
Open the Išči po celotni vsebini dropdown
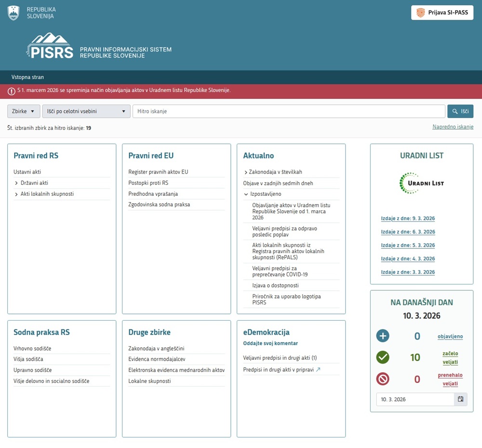point(86,111)
